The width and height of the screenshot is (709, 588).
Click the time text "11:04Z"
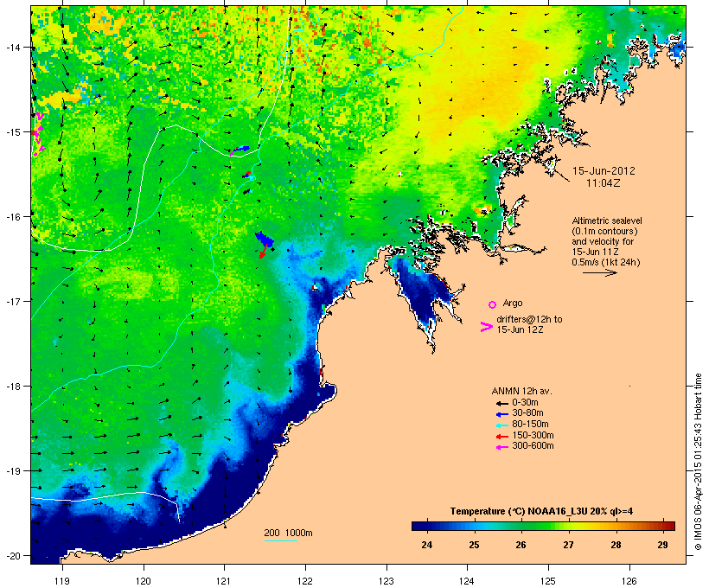point(604,183)
